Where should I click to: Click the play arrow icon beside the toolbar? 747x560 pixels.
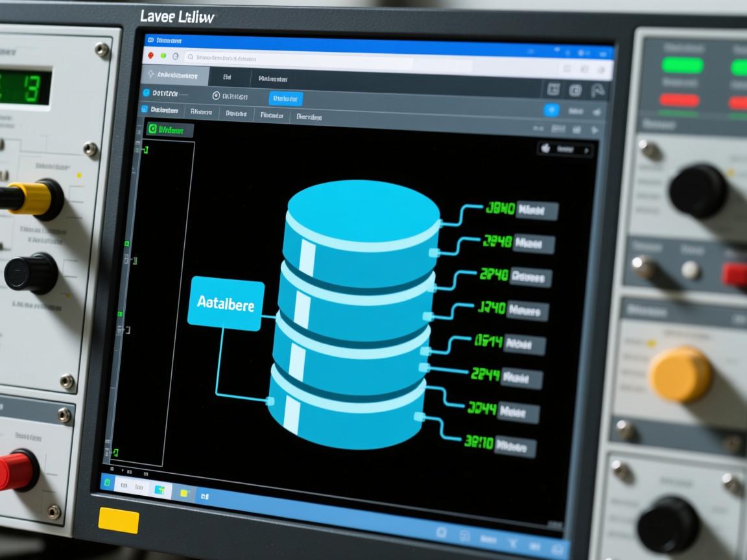595,130
